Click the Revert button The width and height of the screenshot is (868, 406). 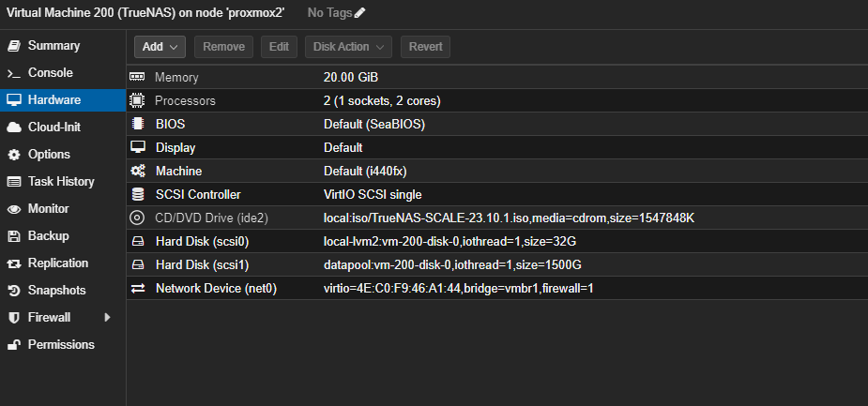tap(425, 46)
